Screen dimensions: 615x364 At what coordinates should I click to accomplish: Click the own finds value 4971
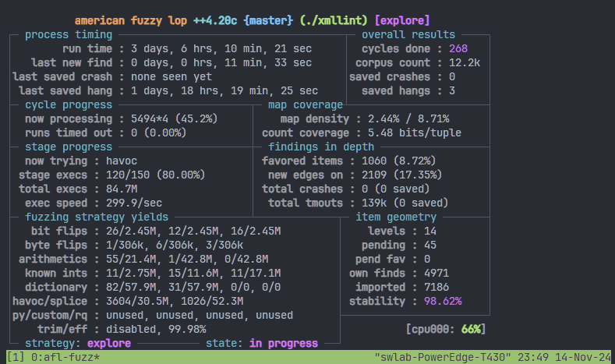coord(437,273)
